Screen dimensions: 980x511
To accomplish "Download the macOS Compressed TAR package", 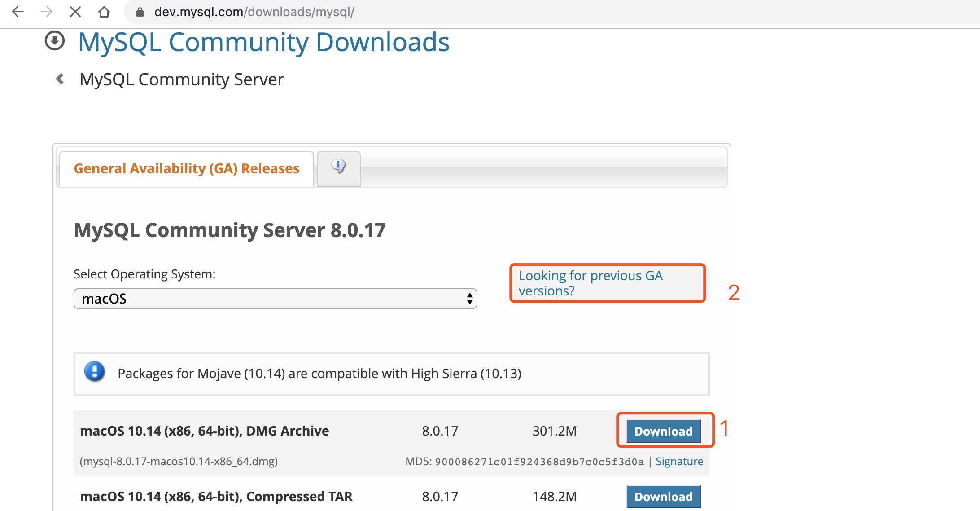I will coord(664,497).
